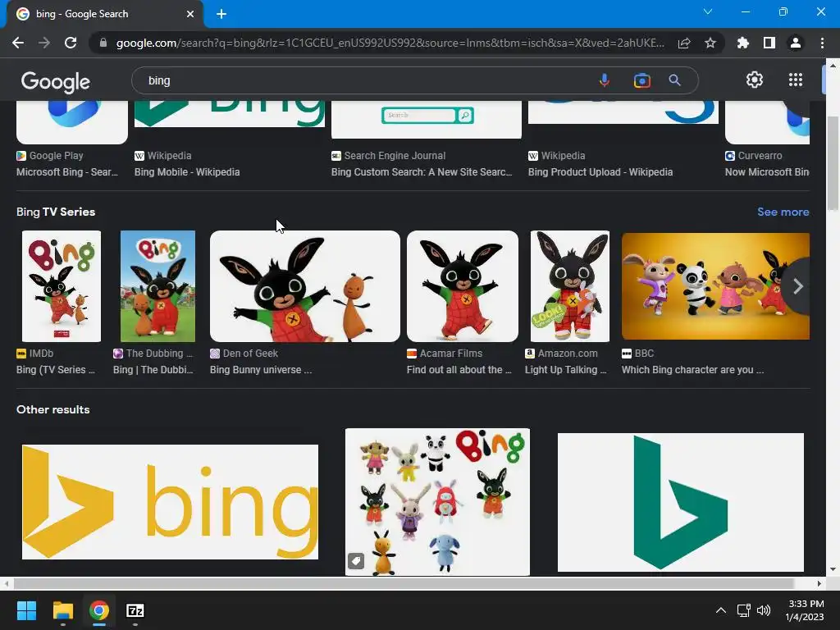Open Windows Start menu

point(26,610)
